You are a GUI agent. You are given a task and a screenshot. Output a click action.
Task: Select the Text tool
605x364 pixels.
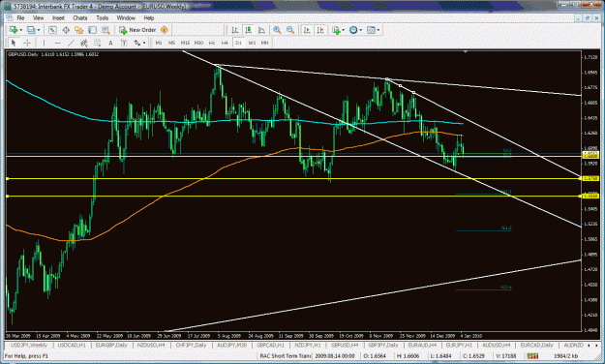pos(110,43)
